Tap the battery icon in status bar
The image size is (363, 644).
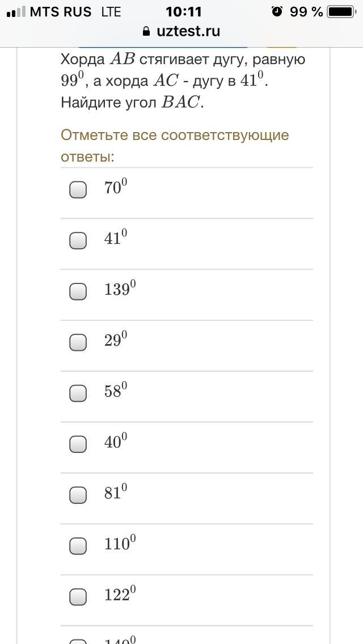(x=341, y=11)
